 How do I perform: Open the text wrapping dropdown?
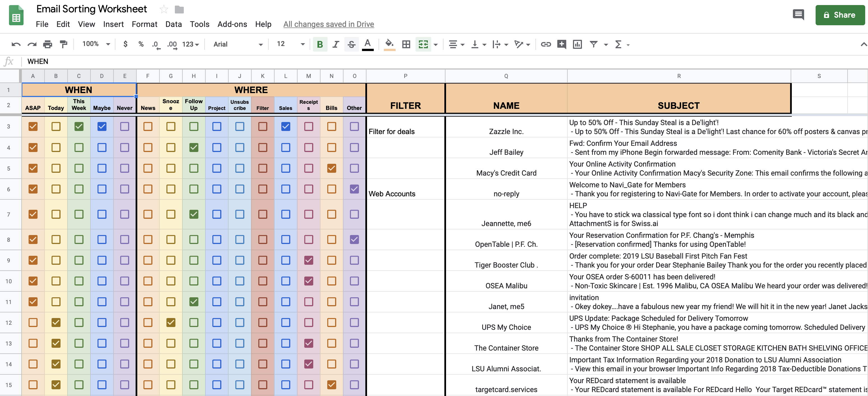(x=500, y=44)
